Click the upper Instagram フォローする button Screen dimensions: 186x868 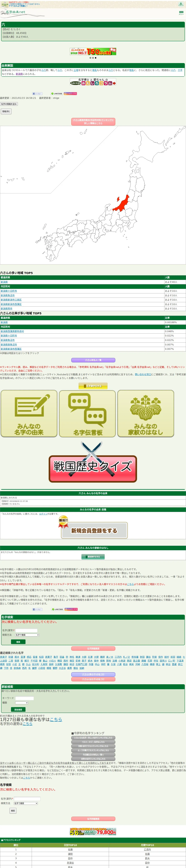click(x=70, y=94)
